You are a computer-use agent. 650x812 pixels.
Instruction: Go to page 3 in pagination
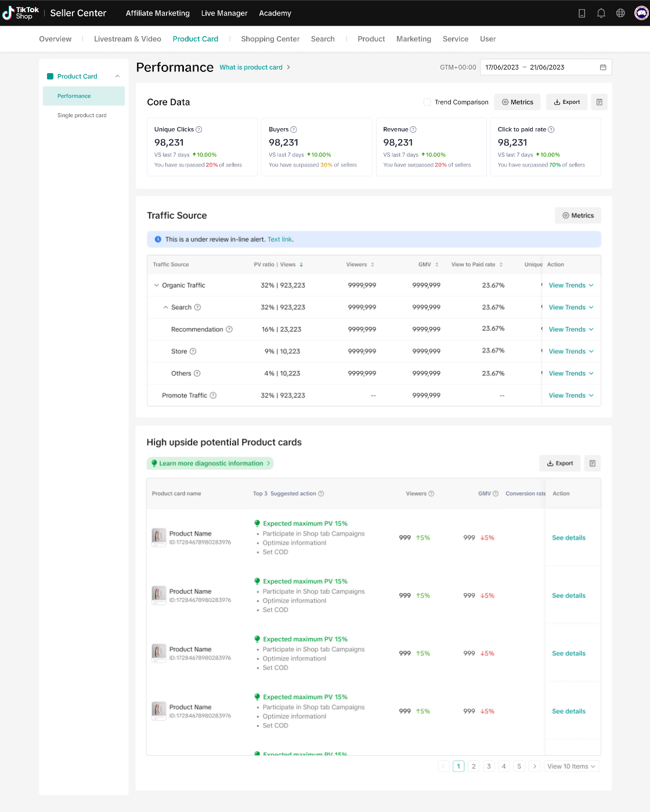tap(489, 766)
